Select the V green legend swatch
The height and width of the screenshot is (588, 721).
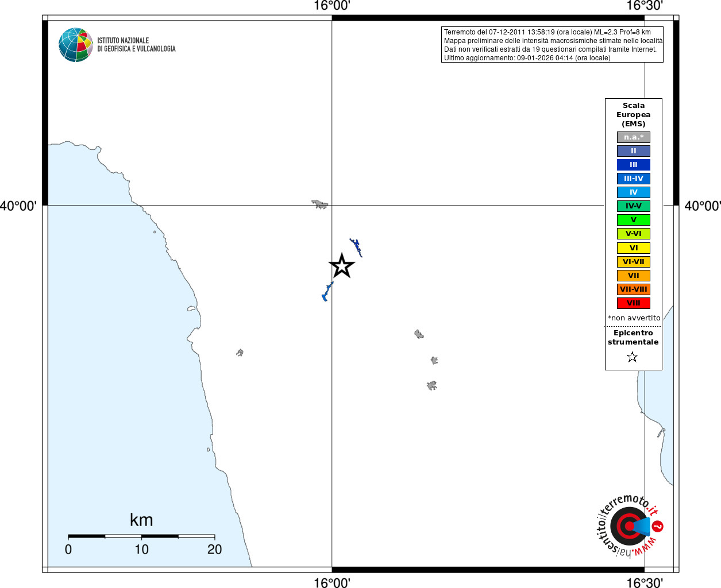[634, 220]
